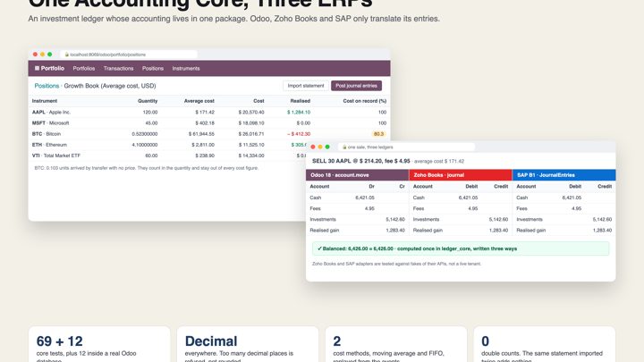Click the Instrument column header
This screenshot has width=644, height=362.
[45, 101]
